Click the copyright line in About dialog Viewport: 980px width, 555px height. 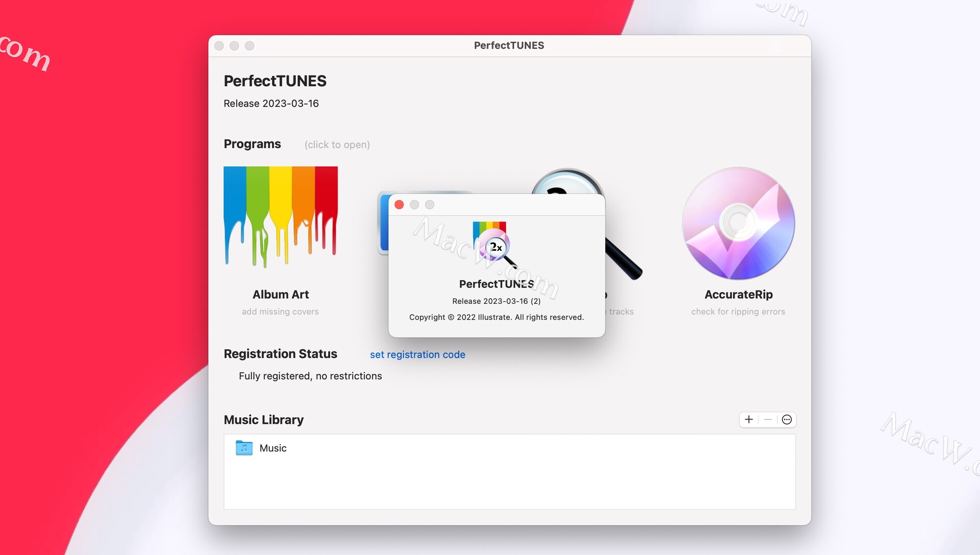(497, 317)
